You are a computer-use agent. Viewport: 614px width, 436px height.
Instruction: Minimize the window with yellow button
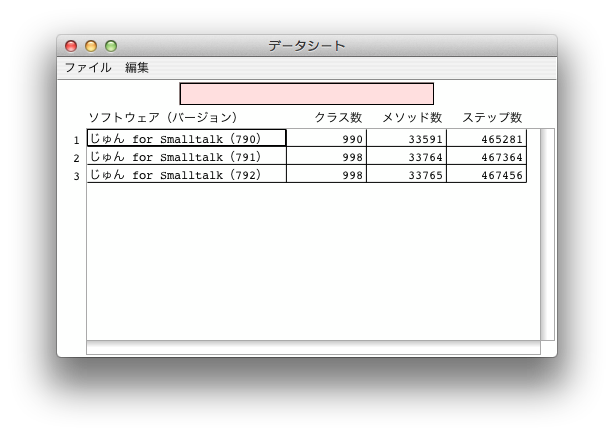pyautogui.click(x=91, y=46)
